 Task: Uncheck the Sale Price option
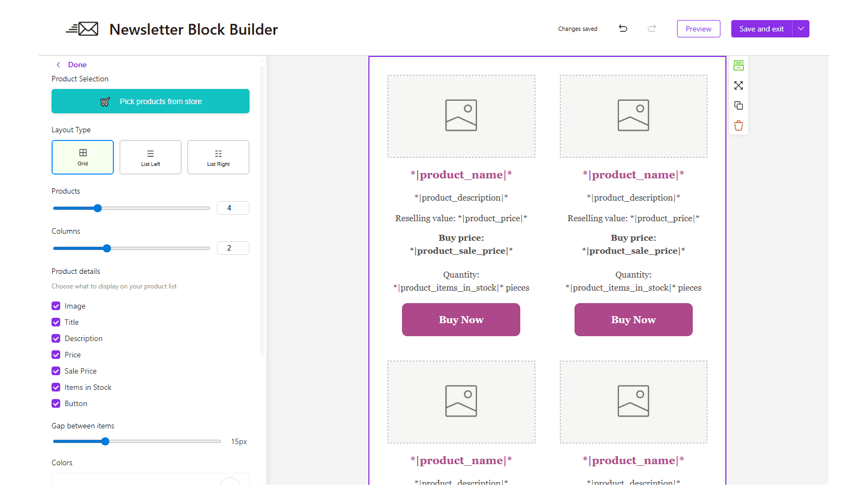click(x=56, y=371)
